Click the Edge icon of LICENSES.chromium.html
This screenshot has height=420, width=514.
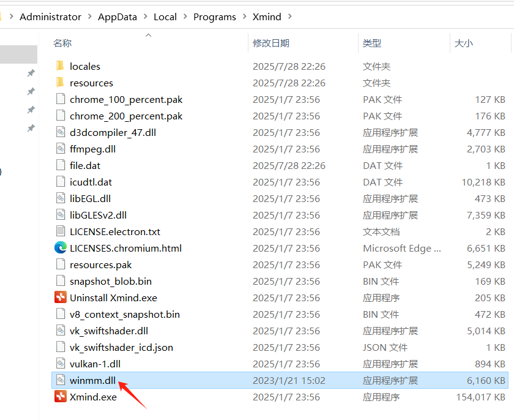(x=61, y=248)
